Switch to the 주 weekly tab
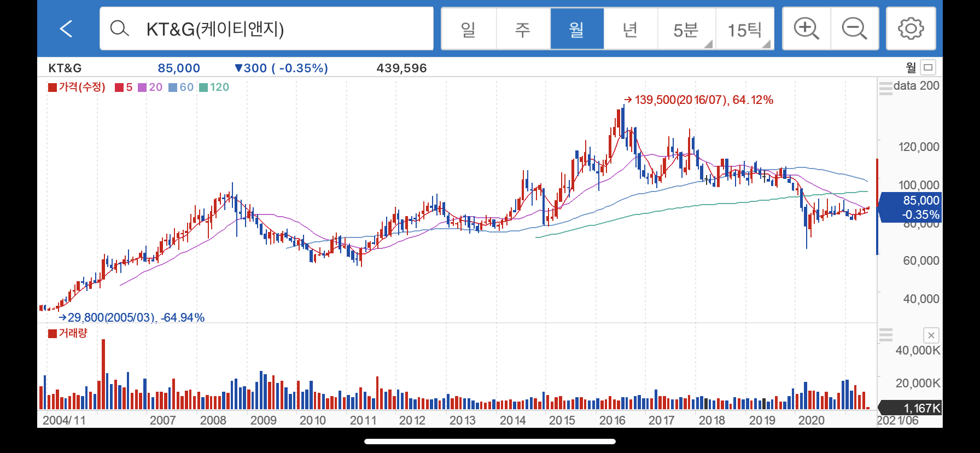980x453 pixels. coord(523,28)
